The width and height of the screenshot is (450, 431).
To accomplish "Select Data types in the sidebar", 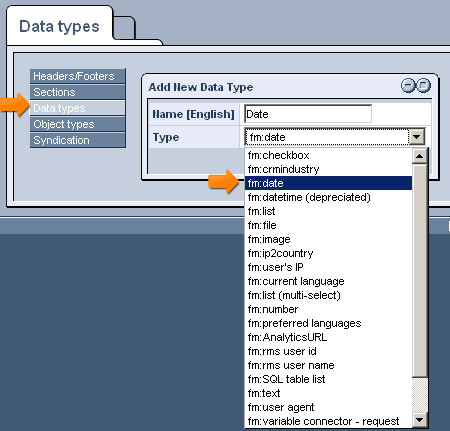I will point(78,108).
